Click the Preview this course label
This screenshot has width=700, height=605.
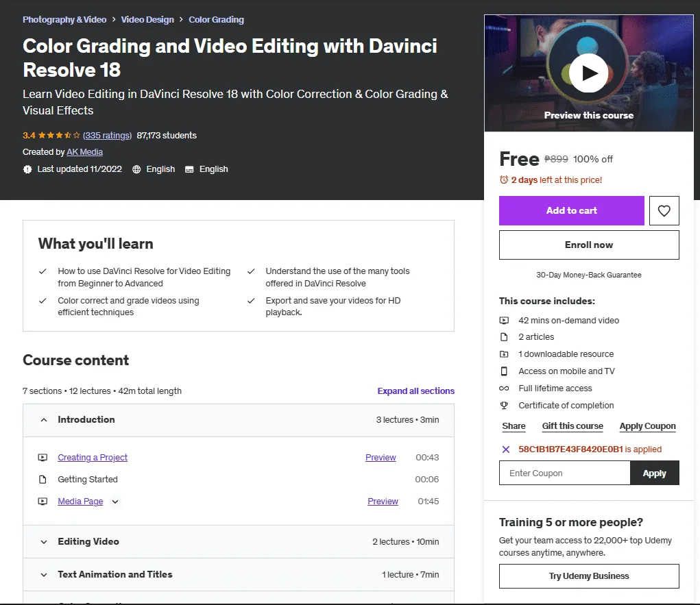coord(588,115)
